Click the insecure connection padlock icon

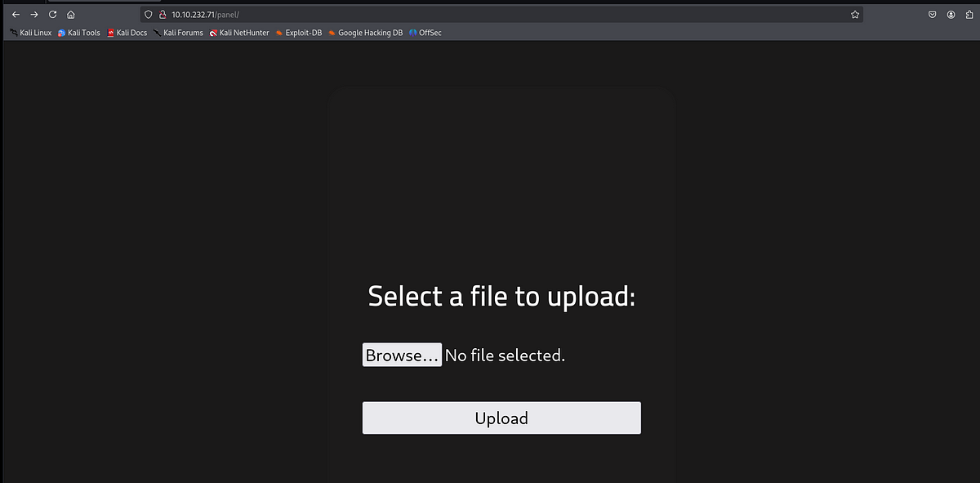point(163,15)
